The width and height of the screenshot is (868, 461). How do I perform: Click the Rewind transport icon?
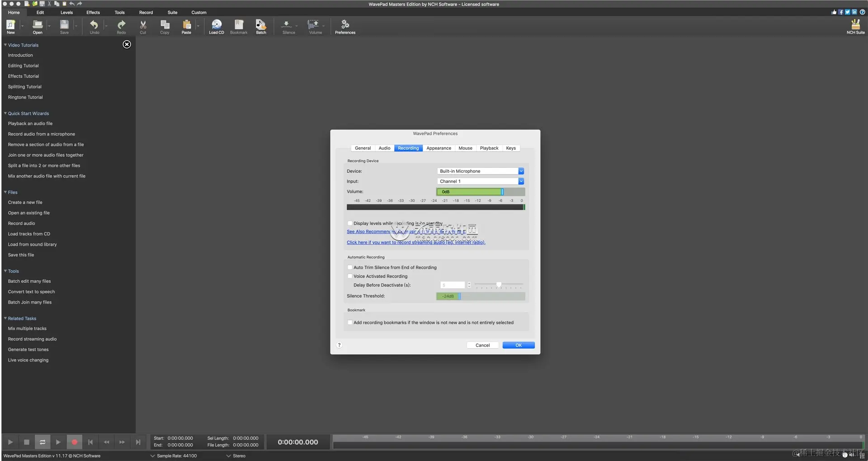click(x=106, y=442)
